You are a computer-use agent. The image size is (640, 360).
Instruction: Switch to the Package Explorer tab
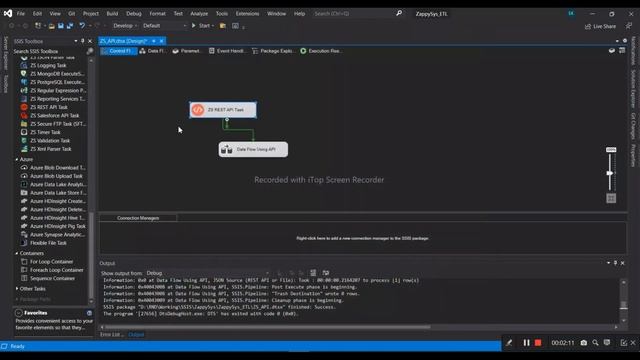273,51
